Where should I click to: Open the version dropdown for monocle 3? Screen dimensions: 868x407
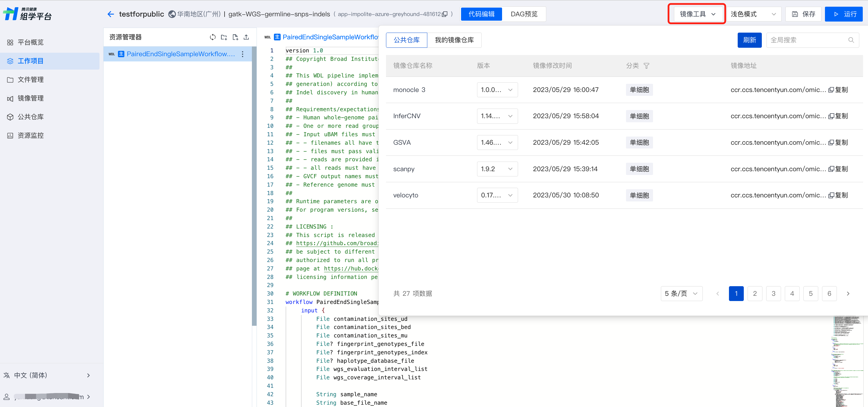tap(497, 90)
